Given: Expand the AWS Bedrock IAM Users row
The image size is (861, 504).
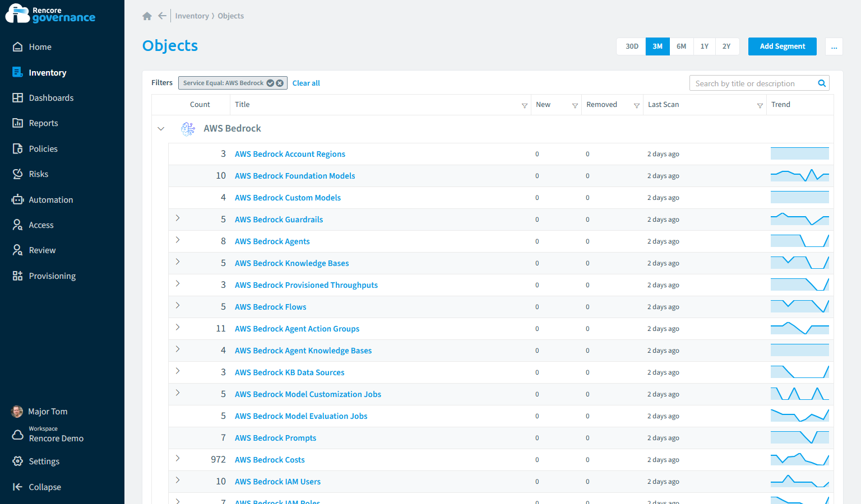Looking at the screenshot, I should [178, 480].
